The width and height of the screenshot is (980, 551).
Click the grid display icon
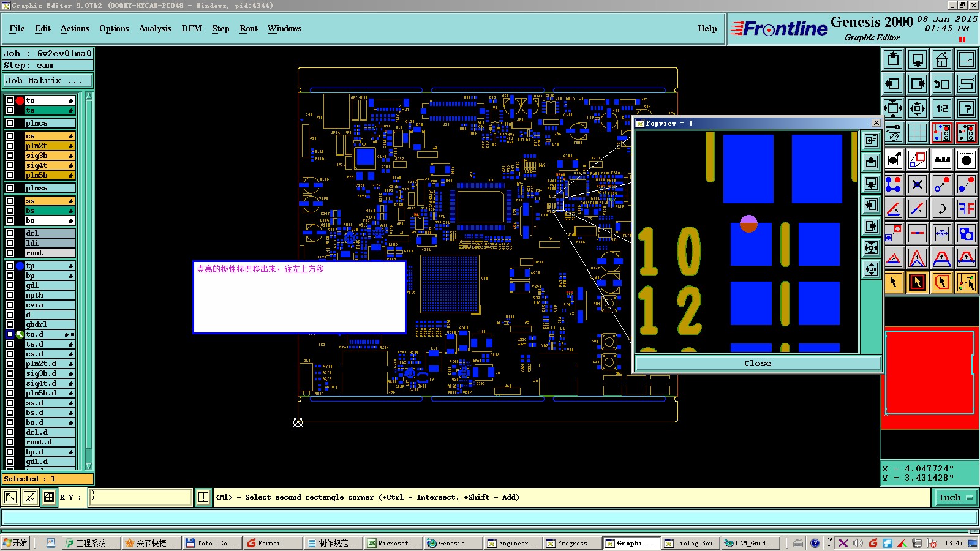click(918, 133)
